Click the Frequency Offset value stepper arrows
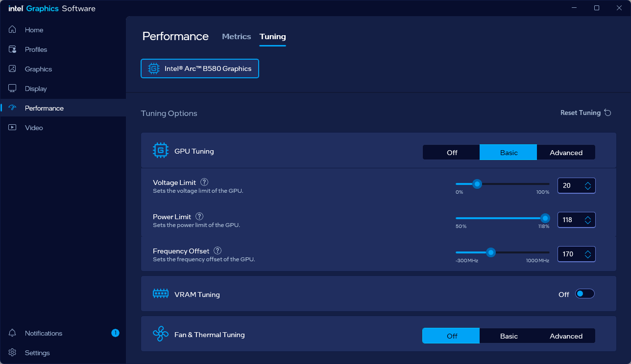 tap(587, 254)
